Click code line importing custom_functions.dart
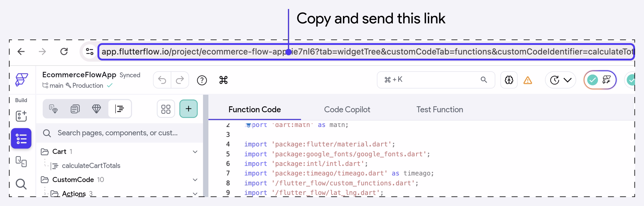This screenshot has width=644, height=206. pyautogui.click(x=331, y=183)
